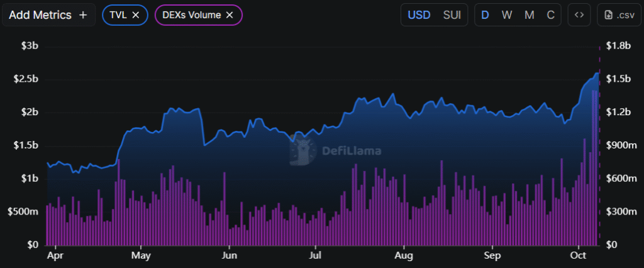Select daily interval D
The height and width of the screenshot is (268, 644).
[485, 14]
